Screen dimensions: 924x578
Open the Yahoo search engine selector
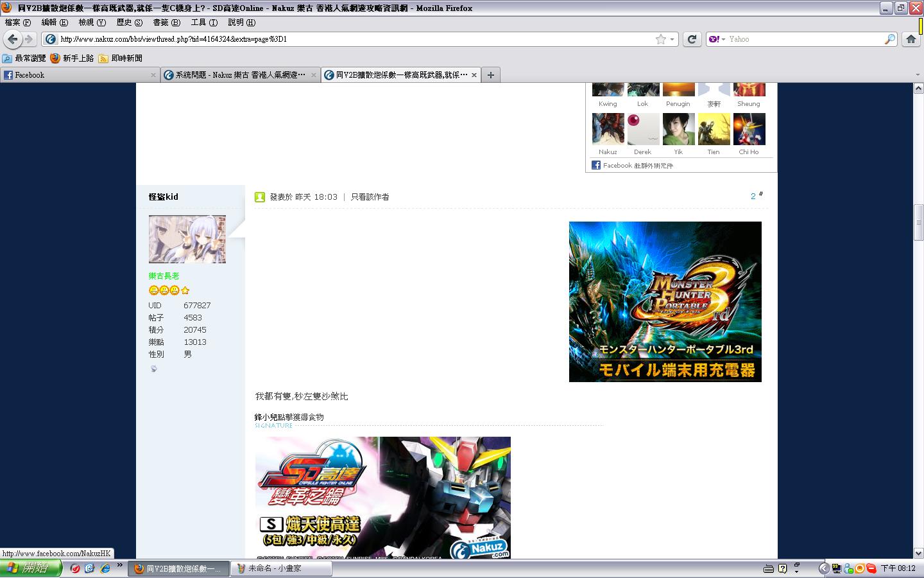tap(717, 39)
